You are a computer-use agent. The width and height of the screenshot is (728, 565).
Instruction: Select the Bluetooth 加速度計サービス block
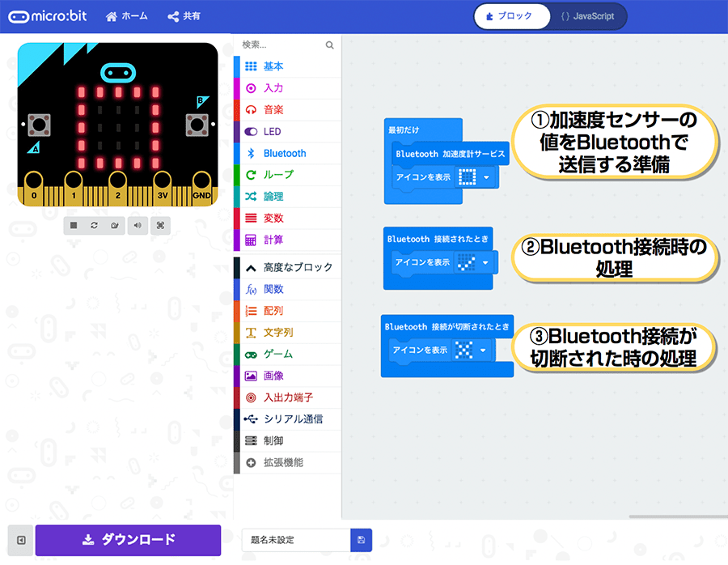451,155
